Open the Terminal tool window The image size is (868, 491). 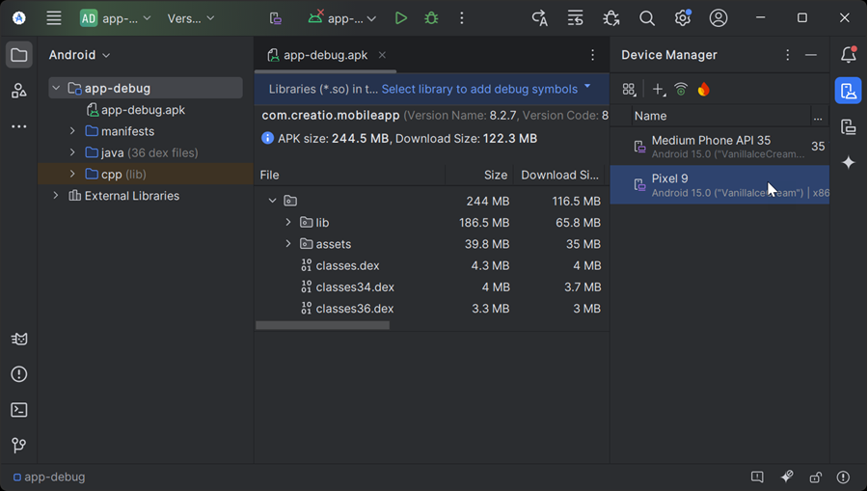19,410
